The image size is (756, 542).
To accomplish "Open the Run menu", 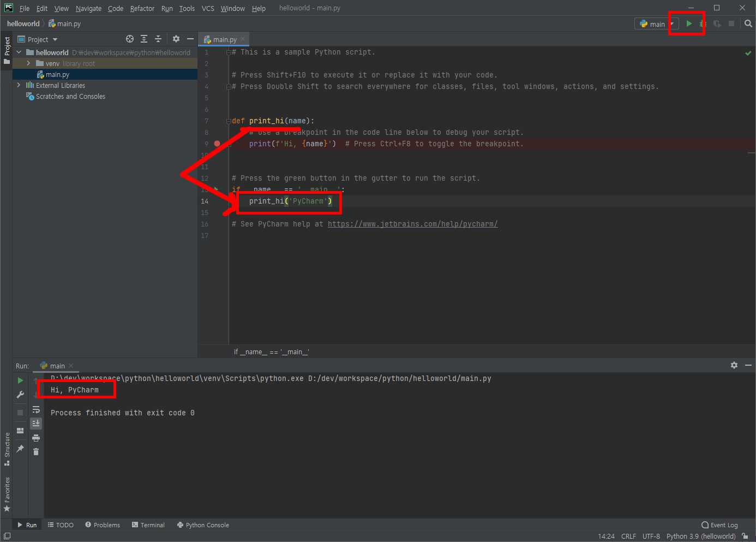I will [x=167, y=8].
